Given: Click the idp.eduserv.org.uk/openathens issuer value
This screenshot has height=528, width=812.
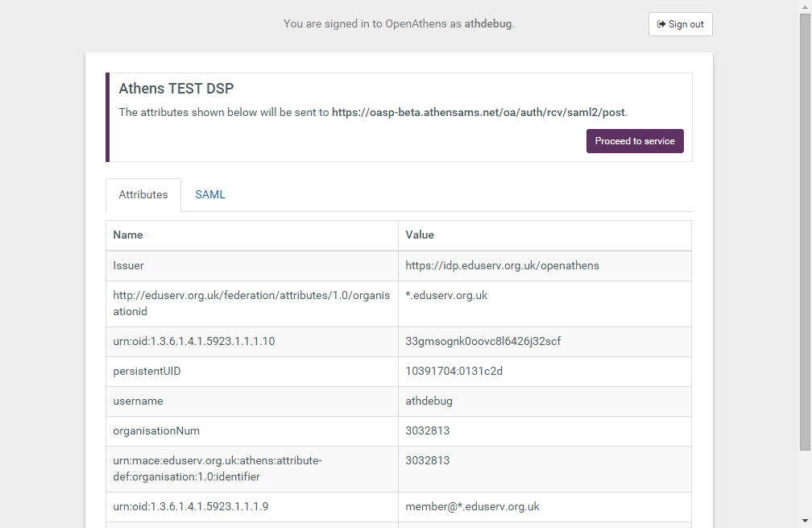Looking at the screenshot, I should pos(502,265).
